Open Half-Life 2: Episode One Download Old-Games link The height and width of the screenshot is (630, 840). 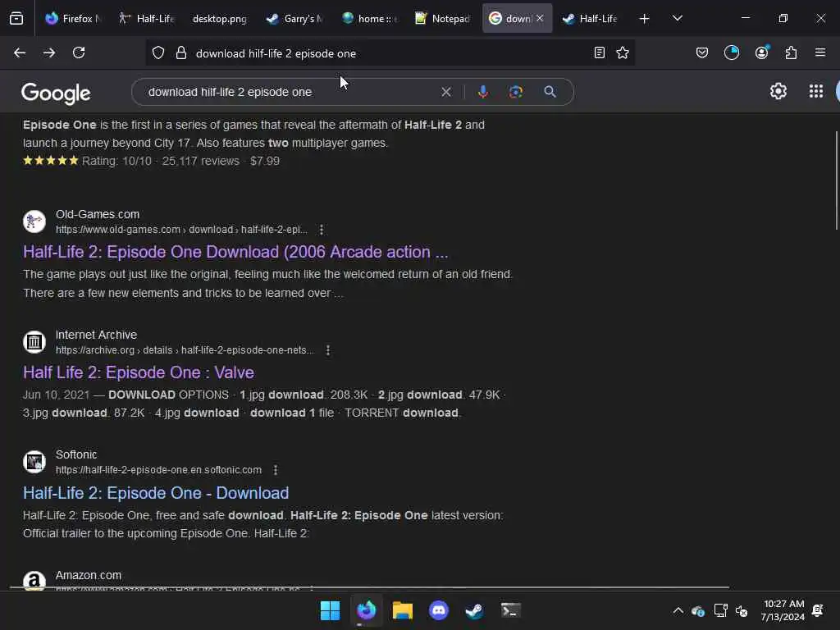235,252
